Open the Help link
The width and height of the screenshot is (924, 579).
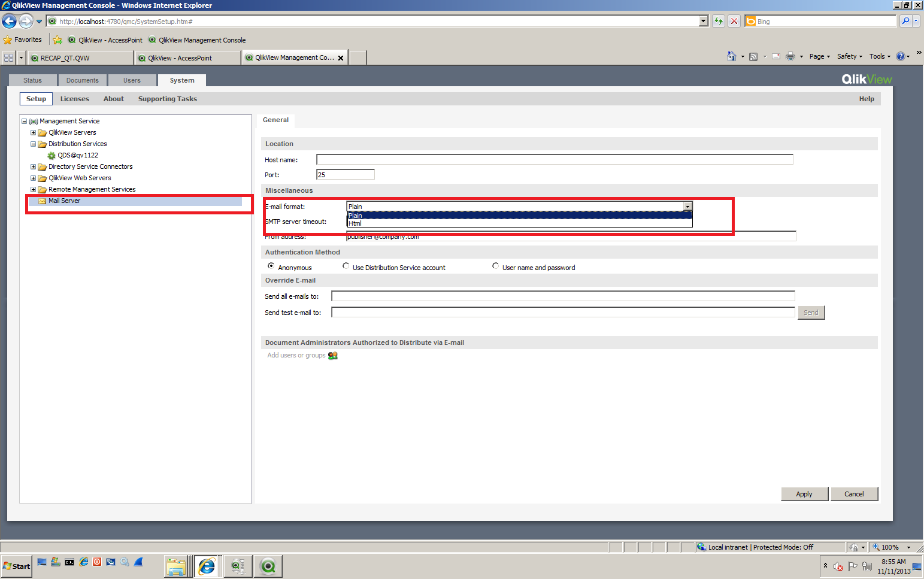pyautogui.click(x=867, y=99)
